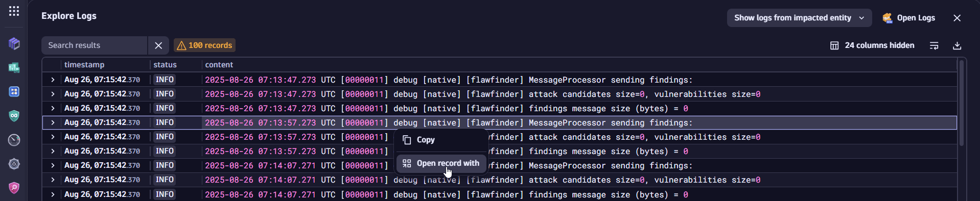Expand the first log record row
Viewport: 980px width, 201px height.
click(52, 80)
